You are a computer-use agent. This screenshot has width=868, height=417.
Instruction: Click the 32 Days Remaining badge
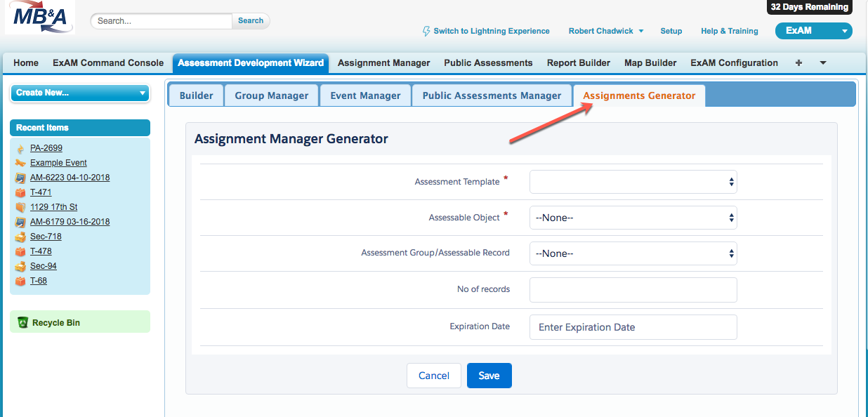pos(809,7)
